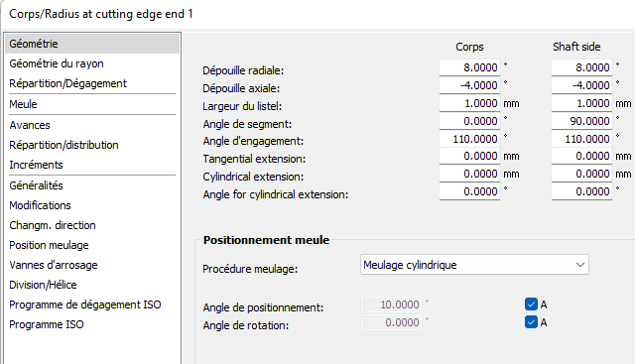This screenshot has width=635, height=364.
Task: Click the Corps Angle d'engagement field
Action: coord(469,139)
